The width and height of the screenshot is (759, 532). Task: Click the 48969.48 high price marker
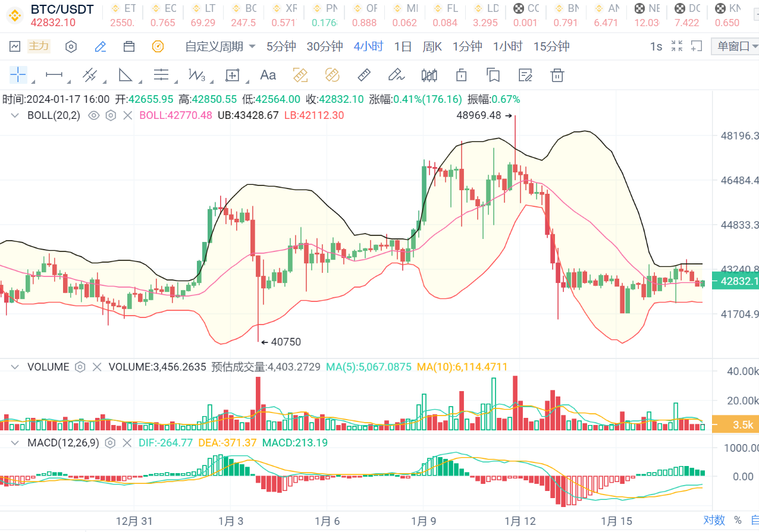484,116
